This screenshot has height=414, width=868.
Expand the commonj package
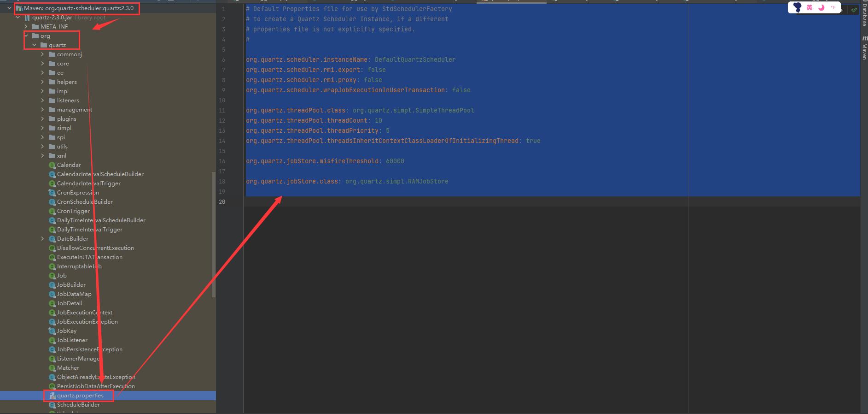43,54
